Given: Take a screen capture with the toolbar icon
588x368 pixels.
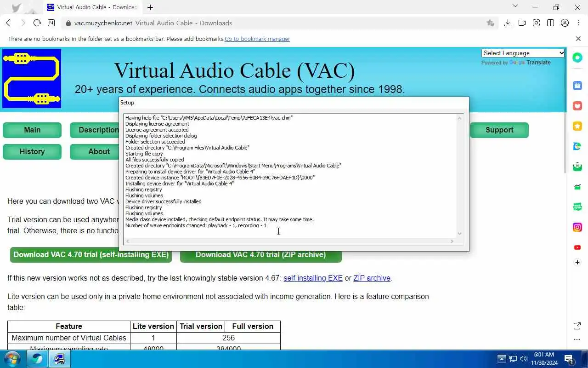Looking at the screenshot, I should point(536,23).
